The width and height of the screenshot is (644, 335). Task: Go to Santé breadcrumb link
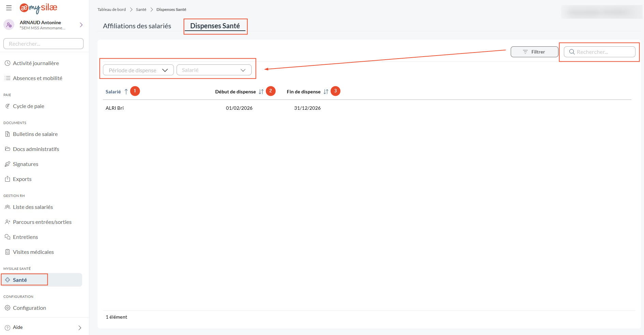click(x=141, y=10)
